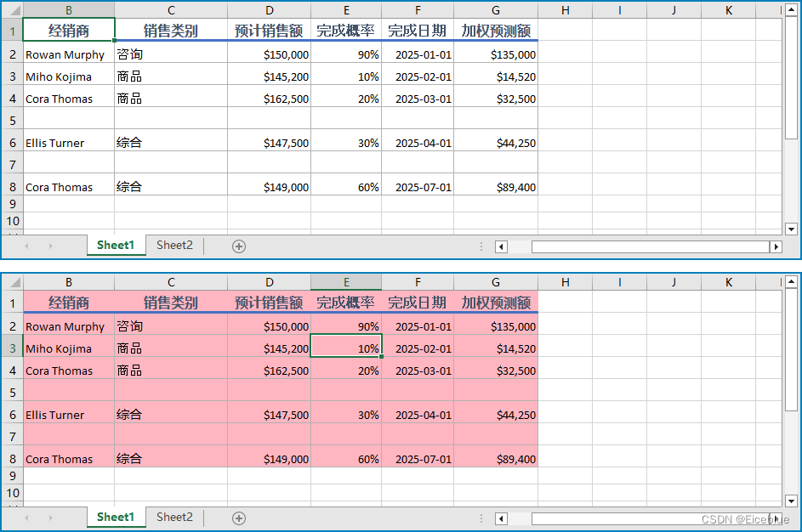The image size is (802, 532).
Task: Click vertical scroll down arrow in top spreadsheet
Action: 791,229
